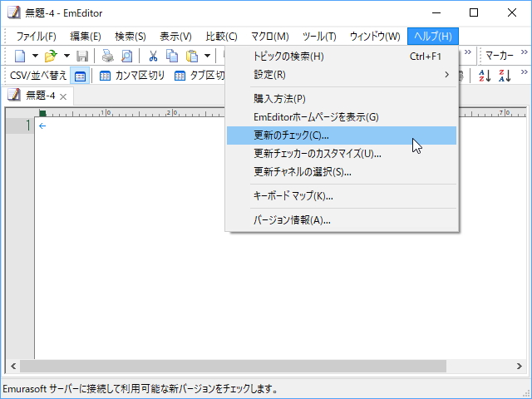
Task: Open the ファイル(F) menu
Action: pyautogui.click(x=36, y=37)
